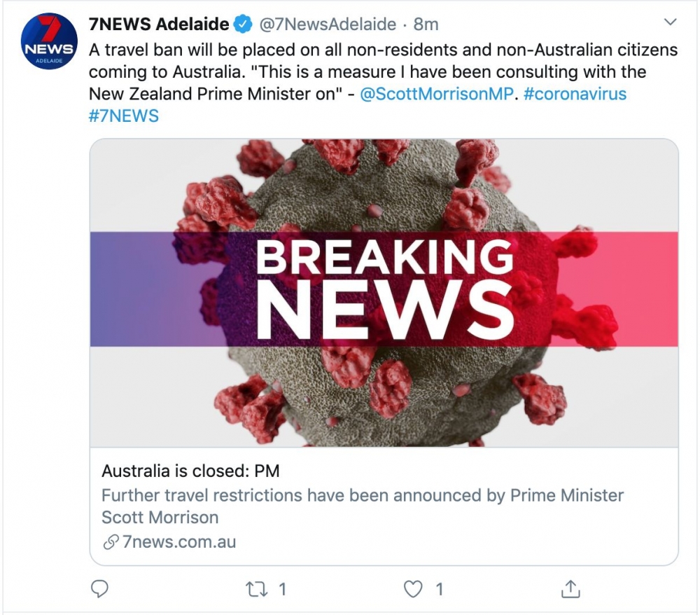Screen dimensions: 700x615
Task: Open the Breaking News coronavirus image
Action: [x=384, y=292]
